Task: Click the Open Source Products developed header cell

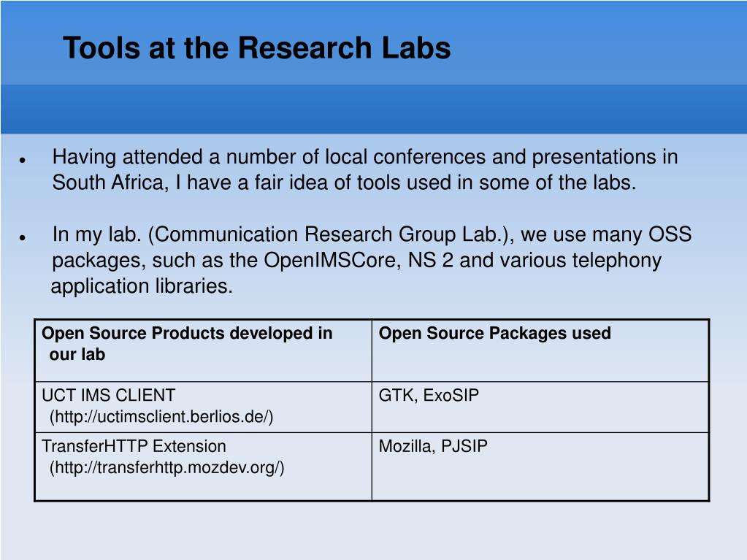Action: [x=204, y=350]
